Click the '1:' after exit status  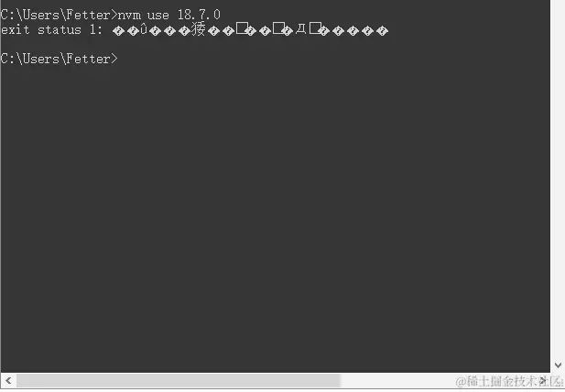click(x=96, y=29)
